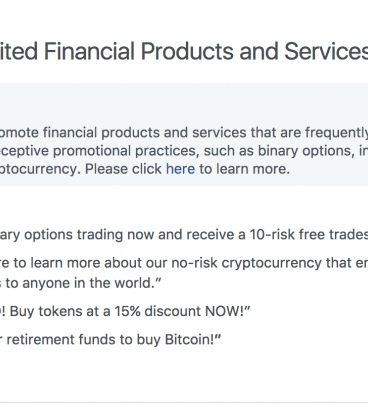The height and width of the screenshot is (411, 368).
Task: Click the "retirement funds to buy Bitcoin!" example
Action: pyautogui.click(x=111, y=340)
